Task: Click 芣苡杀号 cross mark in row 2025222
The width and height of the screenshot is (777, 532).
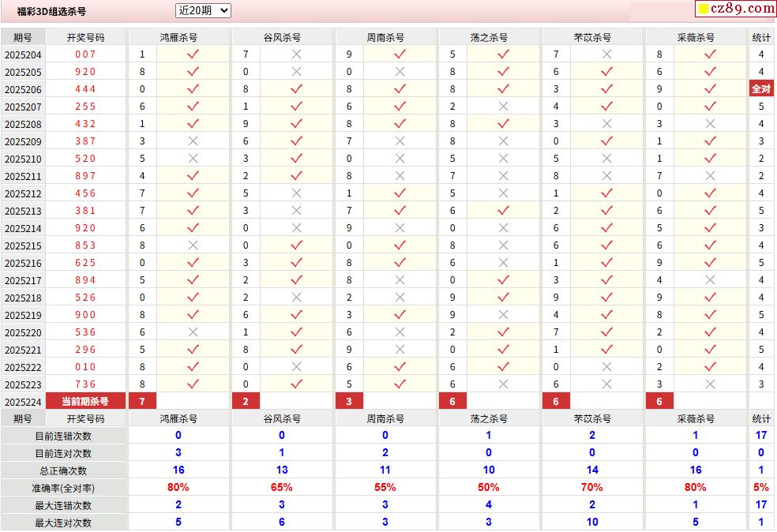Action: (x=606, y=366)
